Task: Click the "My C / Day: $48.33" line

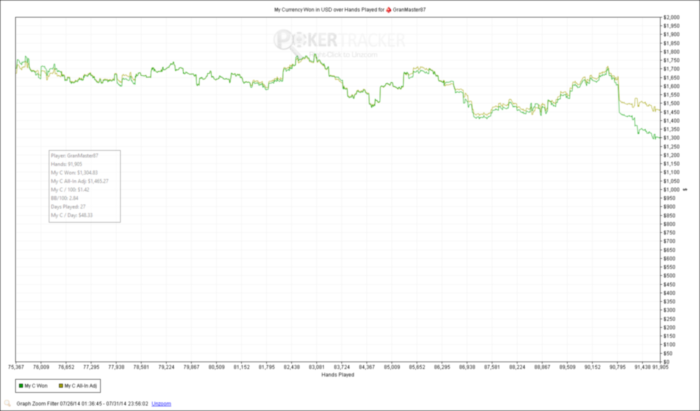Action: pyautogui.click(x=72, y=215)
